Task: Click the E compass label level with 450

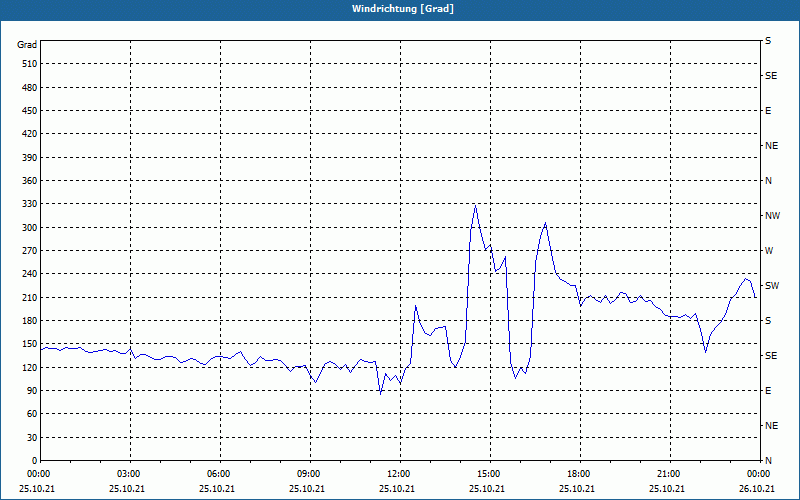Action: point(768,111)
